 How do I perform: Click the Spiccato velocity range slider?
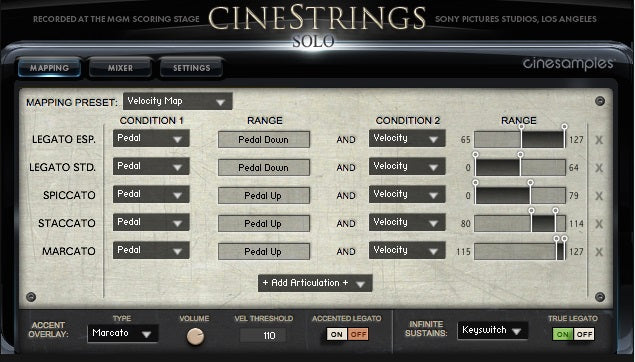[520, 196]
